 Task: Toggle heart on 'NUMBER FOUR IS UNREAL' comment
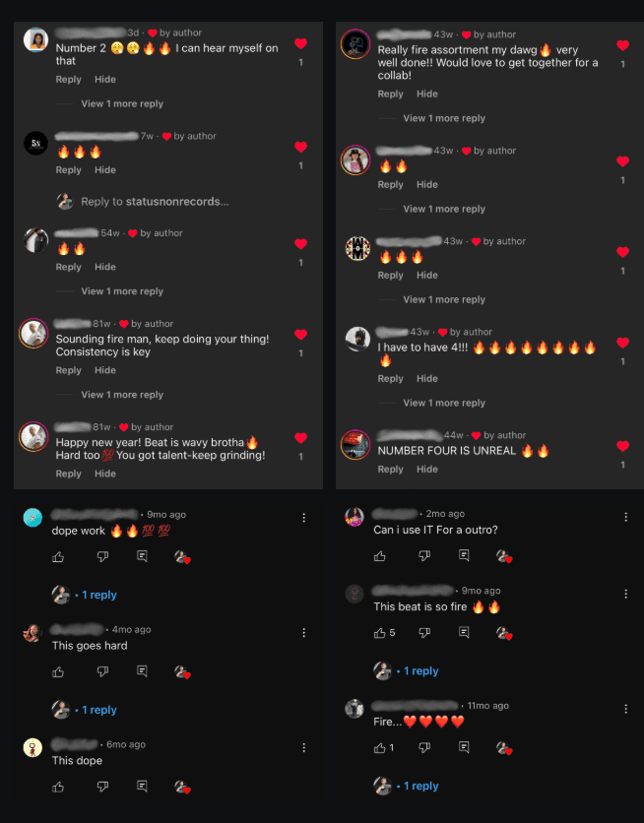coord(623,446)
